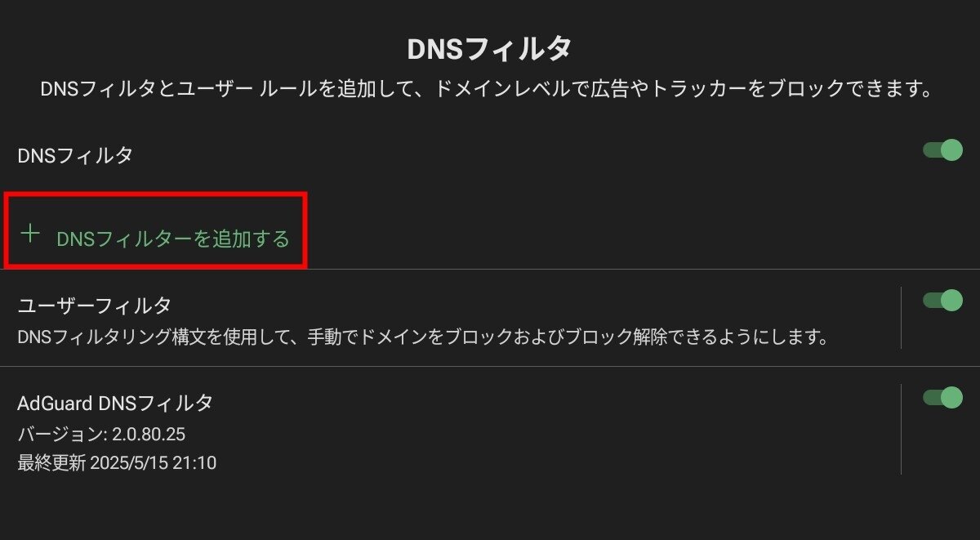
Task: Click the description text below the heading
Action: click(x=486, y=88)
